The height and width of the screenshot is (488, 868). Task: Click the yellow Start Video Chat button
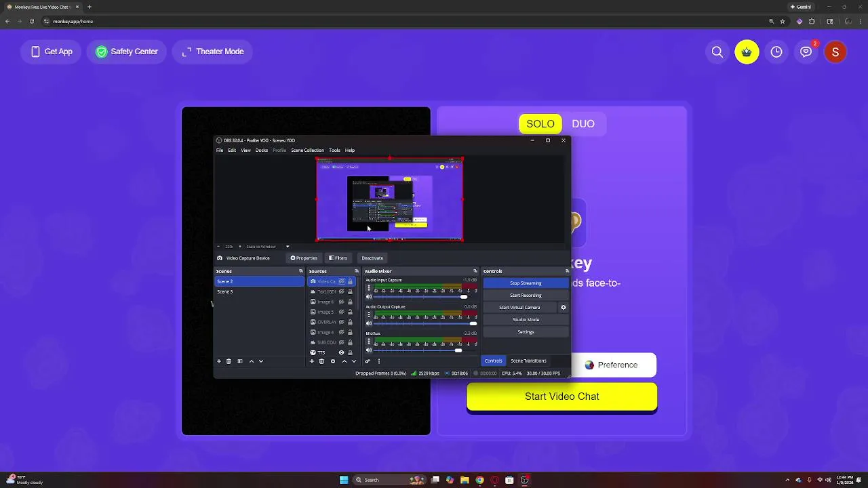coord(561,396)
